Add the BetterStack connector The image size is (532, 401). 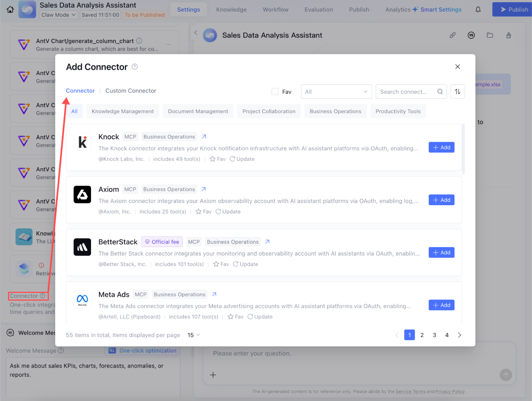(x=441, y=252)
